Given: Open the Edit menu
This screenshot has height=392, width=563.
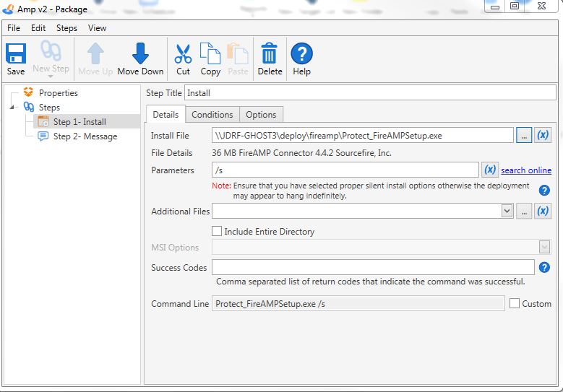Looking at the screenshot, I should [x=38, y=28].
